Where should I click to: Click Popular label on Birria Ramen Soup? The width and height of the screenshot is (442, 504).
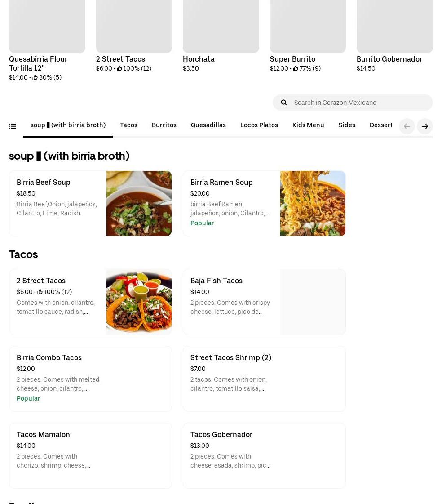[x=202, y=223]
